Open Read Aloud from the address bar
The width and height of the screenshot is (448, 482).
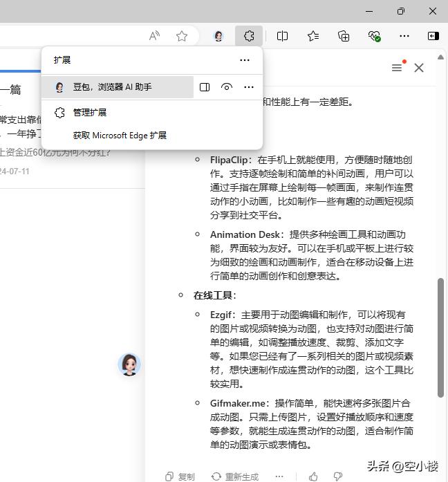pyautogui.click(x=155, y=36)
